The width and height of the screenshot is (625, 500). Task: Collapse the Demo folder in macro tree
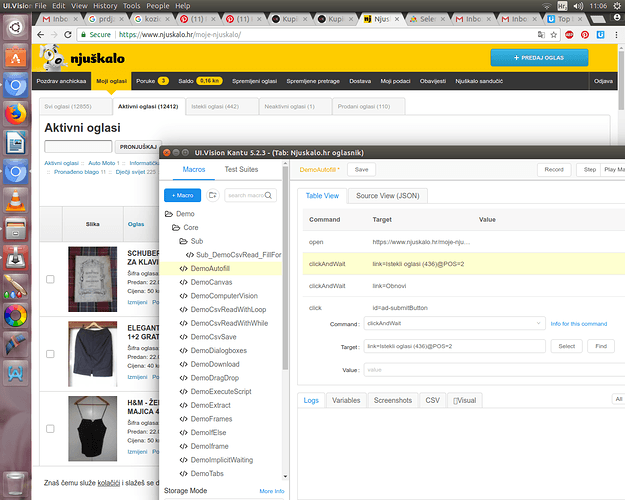coord(169,214)
